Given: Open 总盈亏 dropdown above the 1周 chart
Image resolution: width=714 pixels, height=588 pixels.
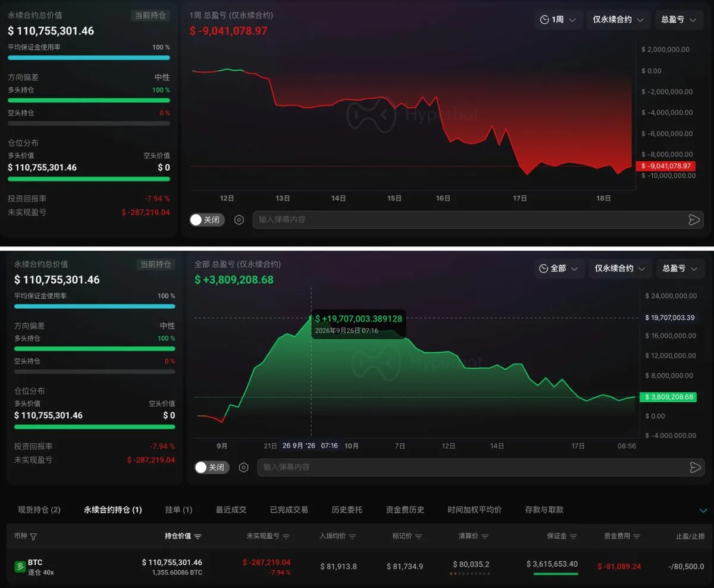Looking at the screenshot, I should 678,20.
